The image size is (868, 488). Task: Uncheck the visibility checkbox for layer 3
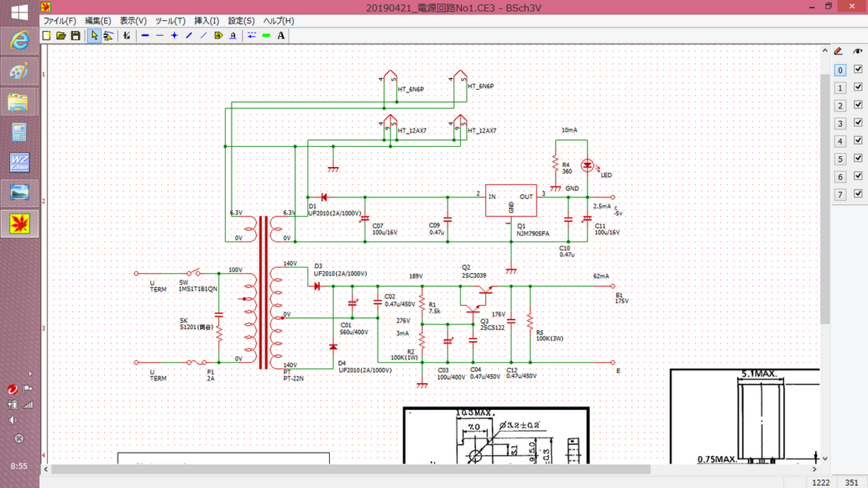tap(859, 123)
